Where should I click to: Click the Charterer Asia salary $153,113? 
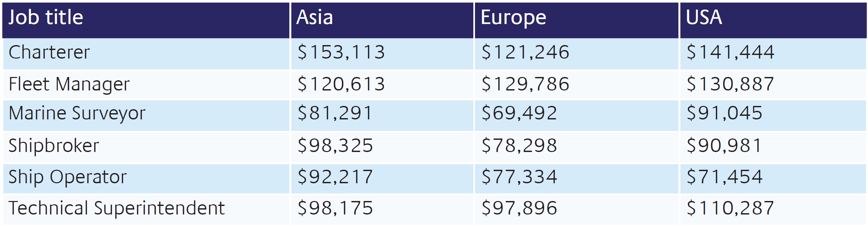pos(341,53)
